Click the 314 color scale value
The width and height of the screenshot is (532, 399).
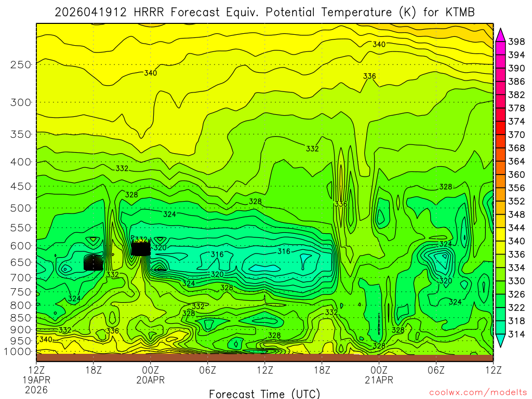[x=516, y=334]
